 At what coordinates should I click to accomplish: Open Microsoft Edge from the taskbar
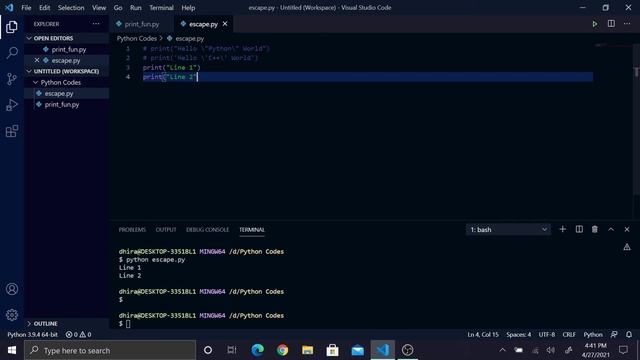click(x=257, y=350)
